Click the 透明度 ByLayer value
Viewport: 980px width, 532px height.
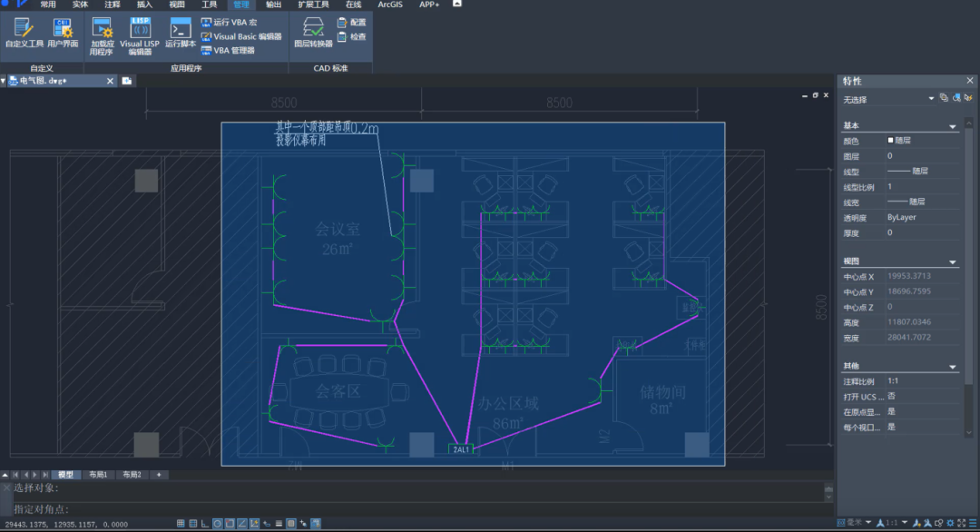click(x=901, y=217)
